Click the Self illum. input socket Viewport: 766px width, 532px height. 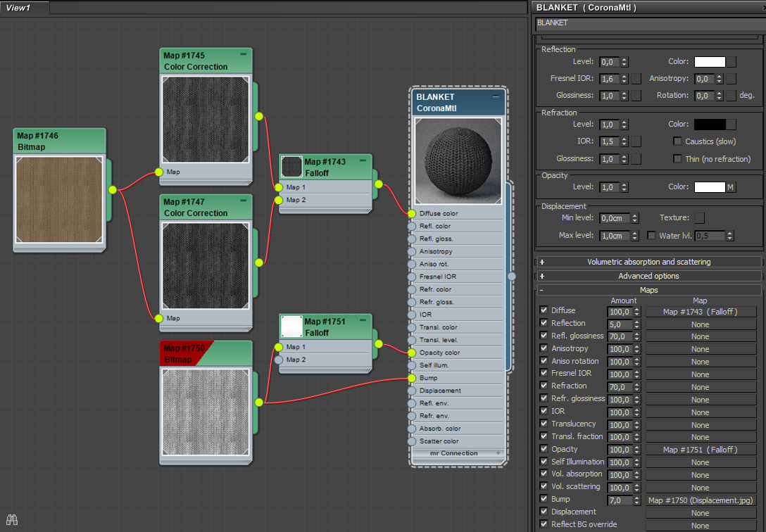point(412,365)
